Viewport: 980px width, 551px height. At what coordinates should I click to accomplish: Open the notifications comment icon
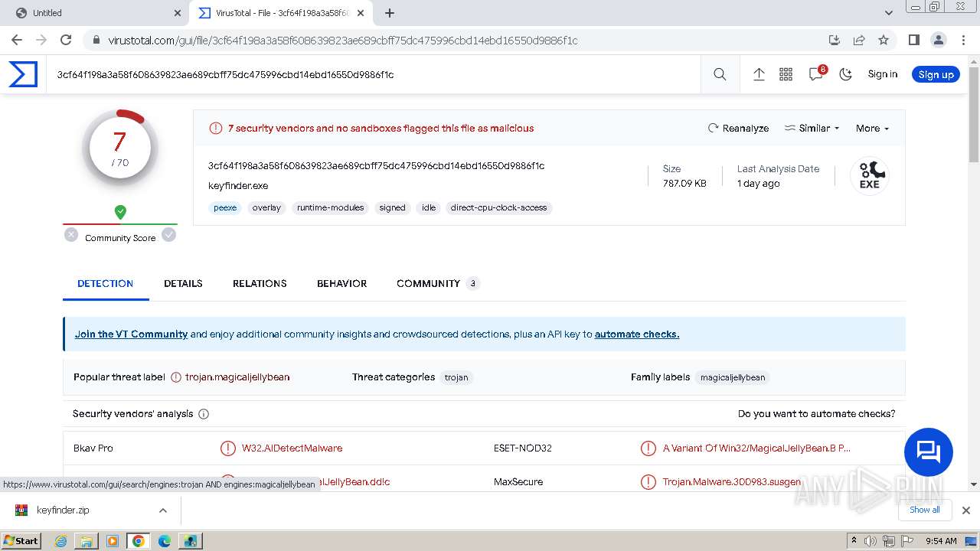816,74
